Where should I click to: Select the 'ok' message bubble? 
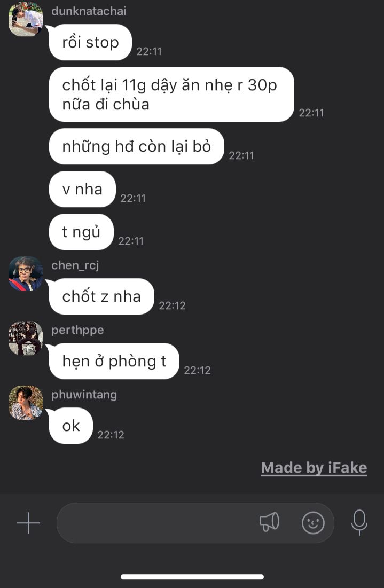71,426
